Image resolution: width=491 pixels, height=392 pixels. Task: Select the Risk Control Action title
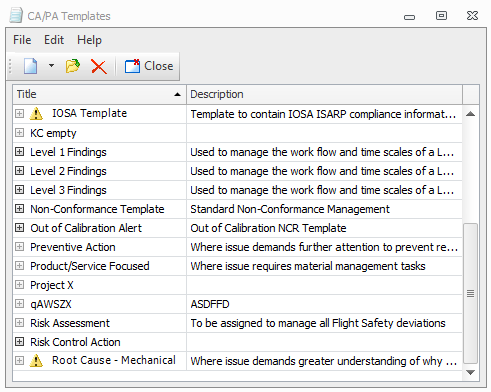tap(75, 342)
